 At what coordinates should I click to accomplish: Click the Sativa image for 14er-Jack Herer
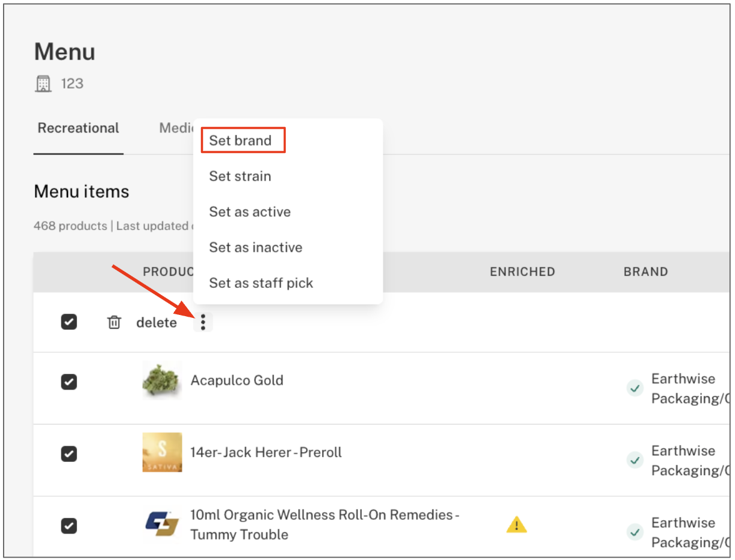tap(162, 452)
